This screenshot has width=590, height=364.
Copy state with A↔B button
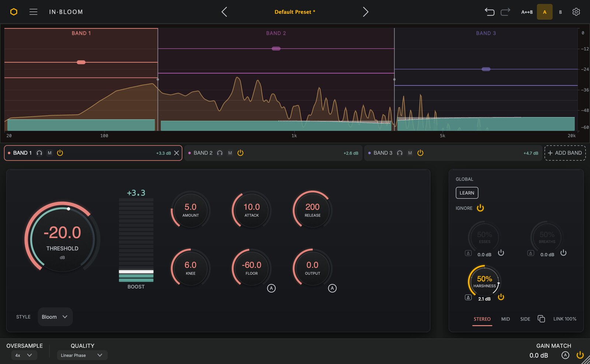coord(527,12)
